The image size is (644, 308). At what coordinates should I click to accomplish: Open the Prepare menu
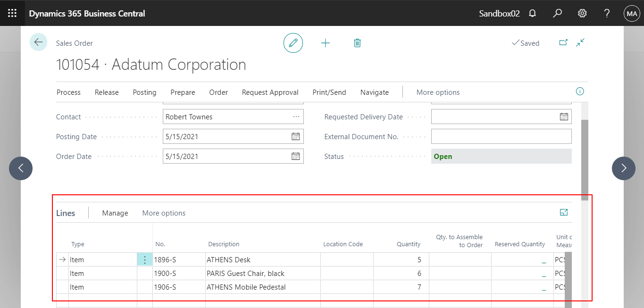pos(183,92)
